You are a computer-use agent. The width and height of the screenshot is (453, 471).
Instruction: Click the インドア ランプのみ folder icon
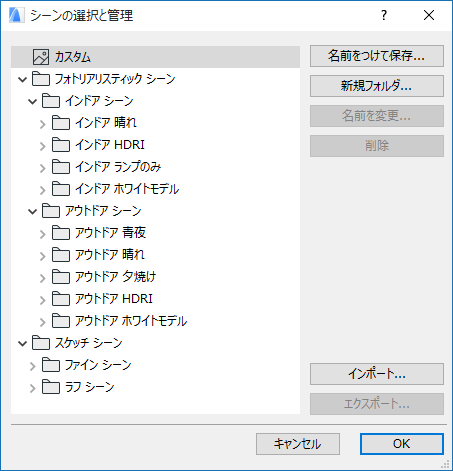point(61,167)
